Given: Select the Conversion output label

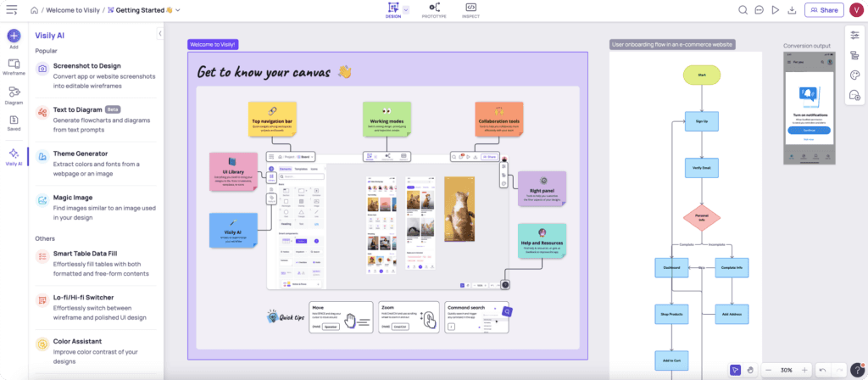Looking at the screenshot, I should click(807, 46).
